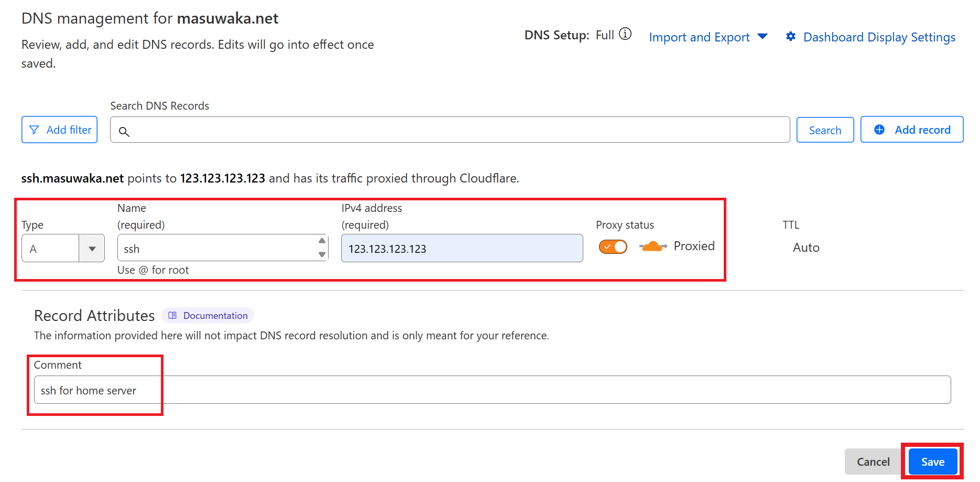980x482 pixels.
Task: Focus the IPv4 address field
Action: coord(461,249)
